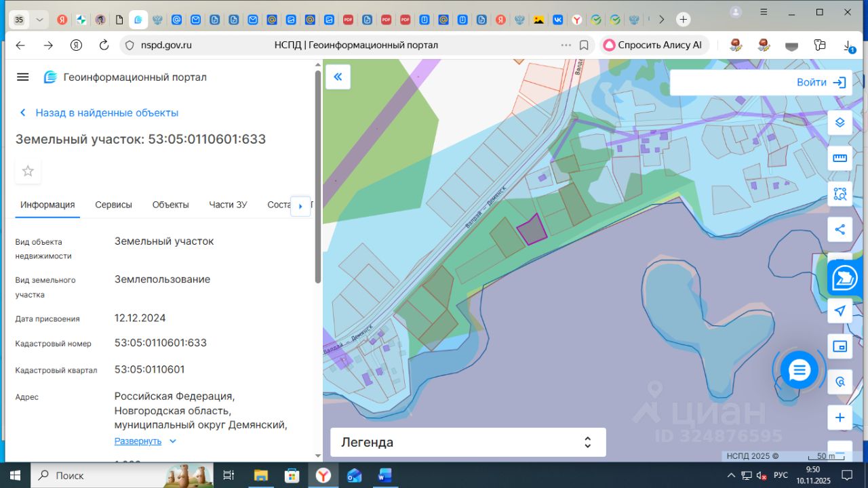This screenshot has width=868, height=488.
Task: Toggle the mini-map overview button
Action: point(840,346)
